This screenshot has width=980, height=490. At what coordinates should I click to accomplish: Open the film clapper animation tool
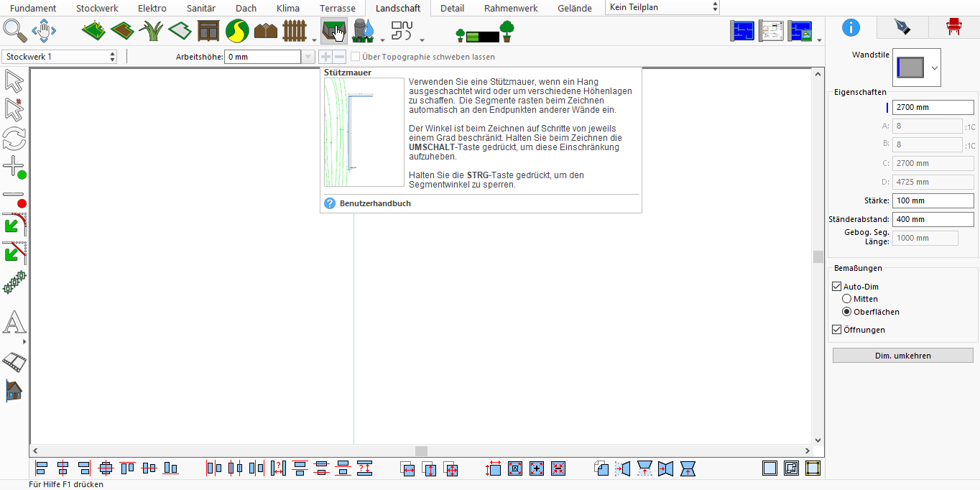pos(14,361)
